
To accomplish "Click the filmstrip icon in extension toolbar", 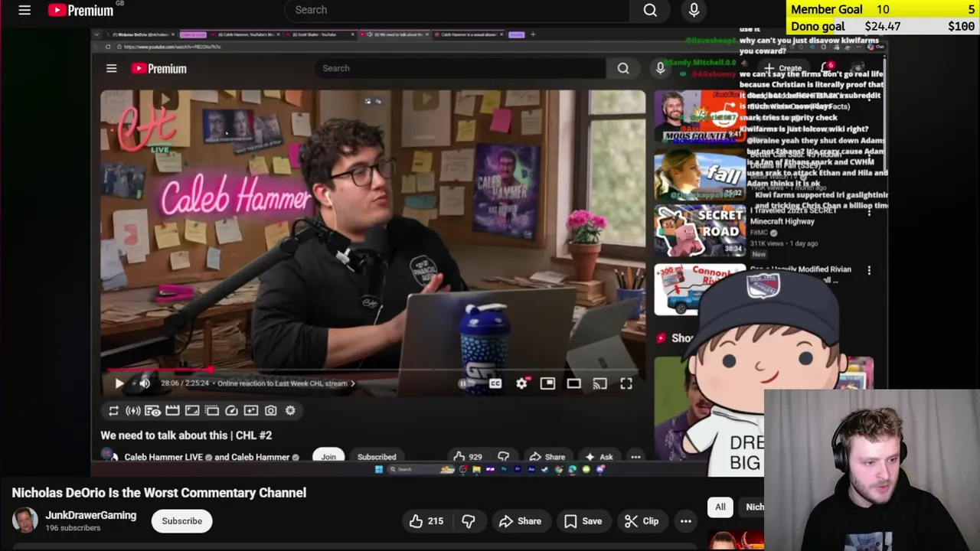I will (211, 411).
